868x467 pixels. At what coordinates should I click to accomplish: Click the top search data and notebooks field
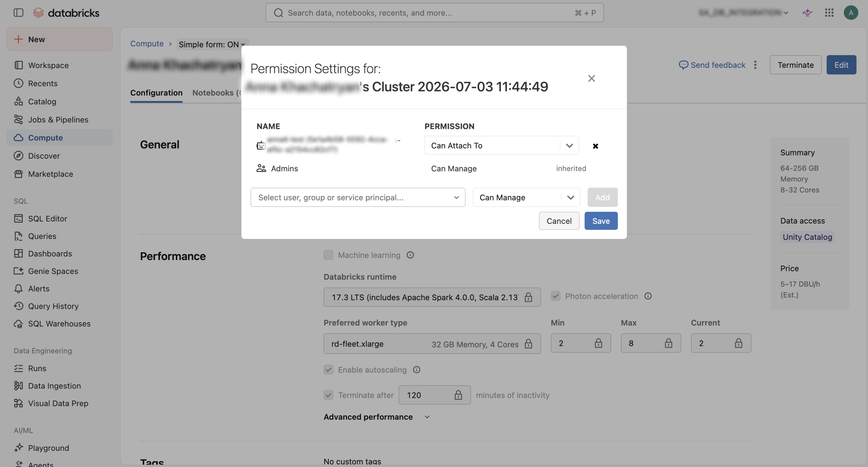coord(434,13)
